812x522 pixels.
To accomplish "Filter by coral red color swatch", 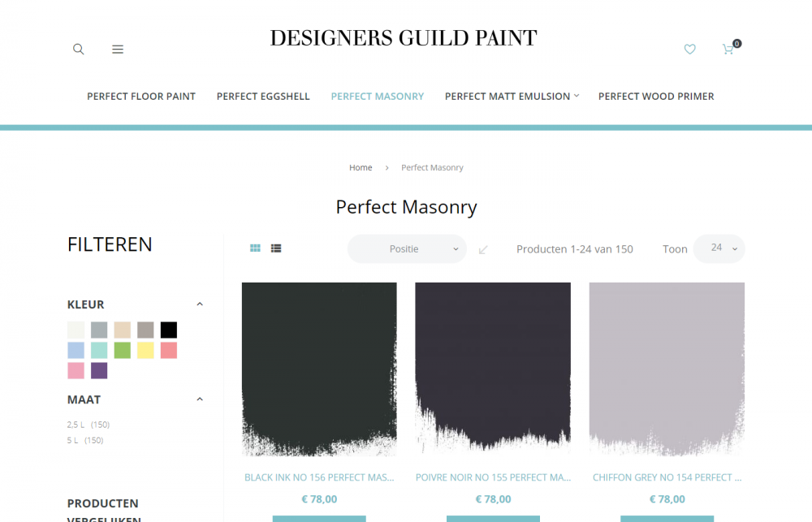I will (169, 350).
